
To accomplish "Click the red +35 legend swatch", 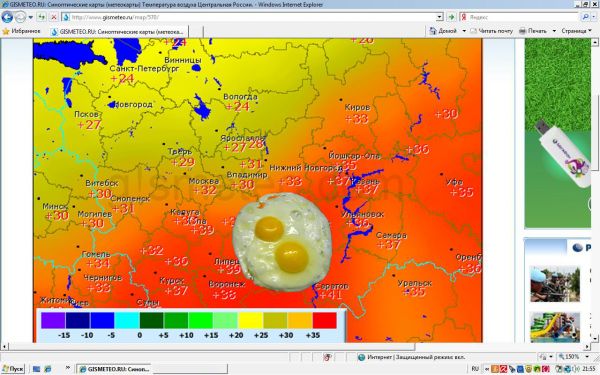I will point(324,320).
